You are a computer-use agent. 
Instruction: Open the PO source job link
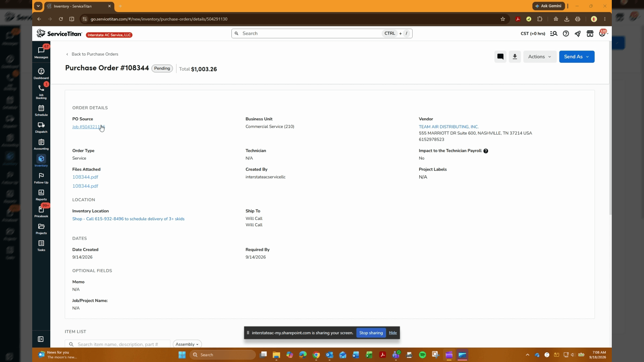(x=89, y=127)
